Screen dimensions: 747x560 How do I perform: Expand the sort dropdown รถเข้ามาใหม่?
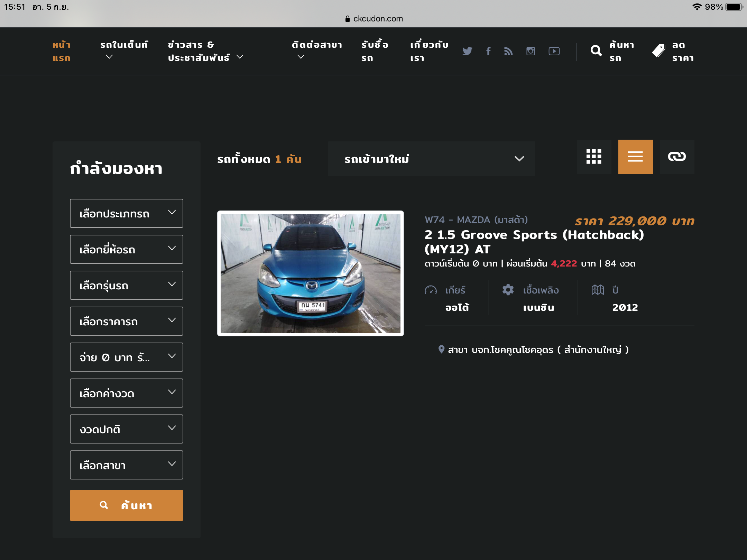(x=431, y=159)
